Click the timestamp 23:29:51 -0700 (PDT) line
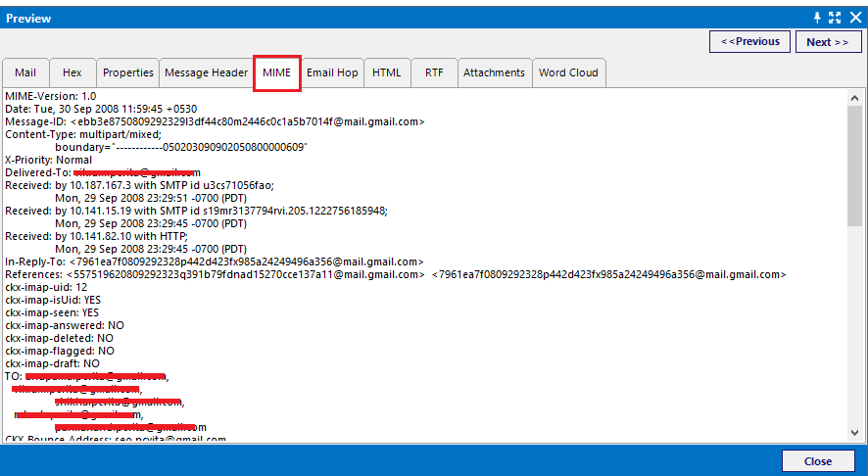Screen dimensions: 868x476 (x=151, y=198)
